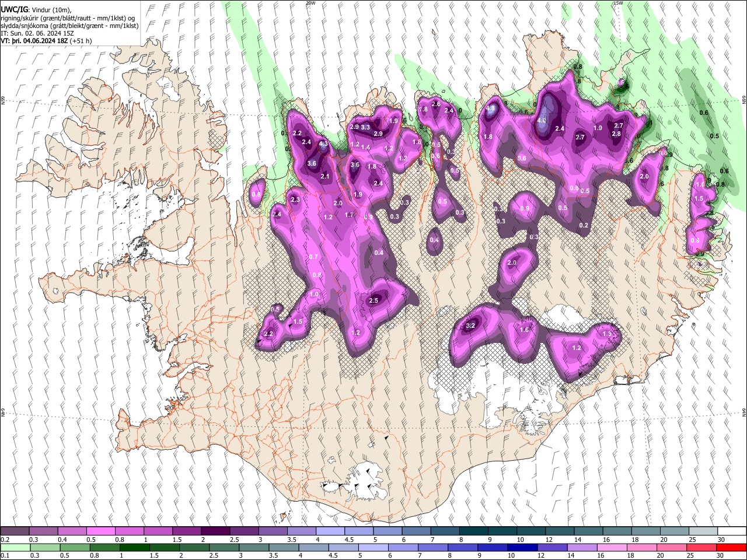Pick the light lavender 4–4.5 swatch, upper legend

coord(330,531)
